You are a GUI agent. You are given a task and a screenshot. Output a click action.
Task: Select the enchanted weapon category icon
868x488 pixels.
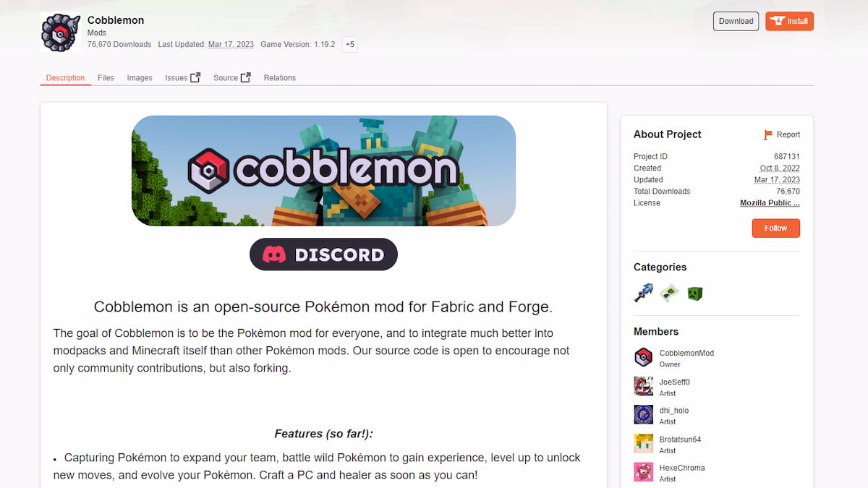(x=644, y=293)
